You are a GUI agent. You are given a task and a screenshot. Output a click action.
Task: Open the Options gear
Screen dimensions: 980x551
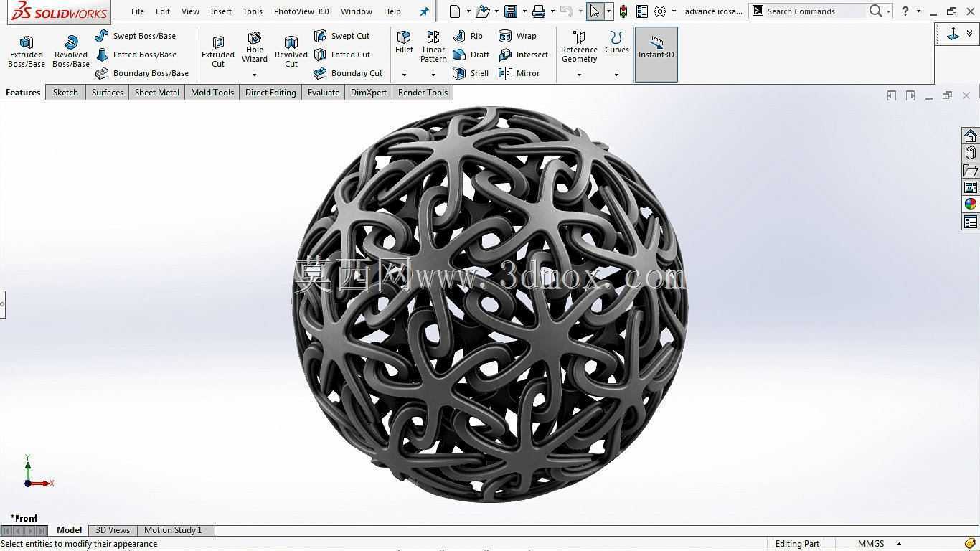tap(660, 11)
